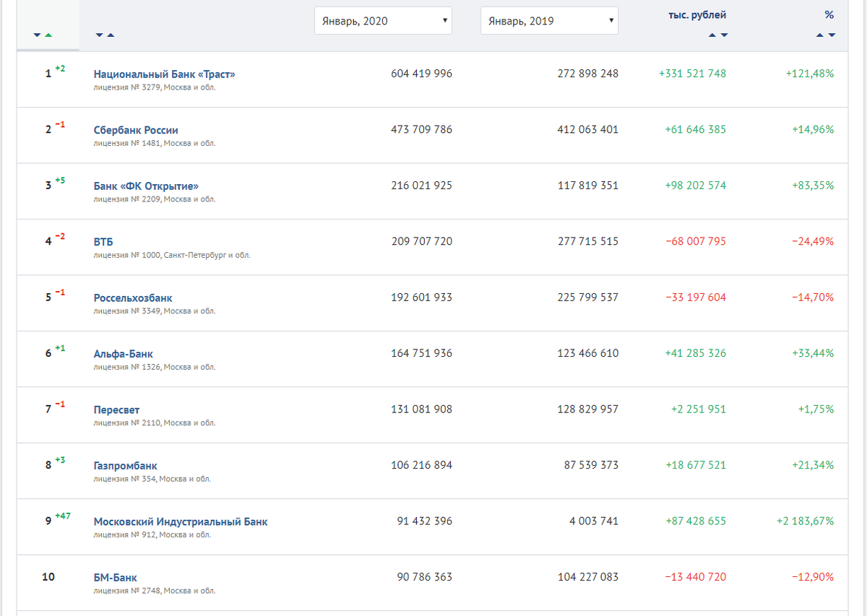The image size is (867, 616).
Task: Select percentage +121,48%
Action: tap(810, 74)
